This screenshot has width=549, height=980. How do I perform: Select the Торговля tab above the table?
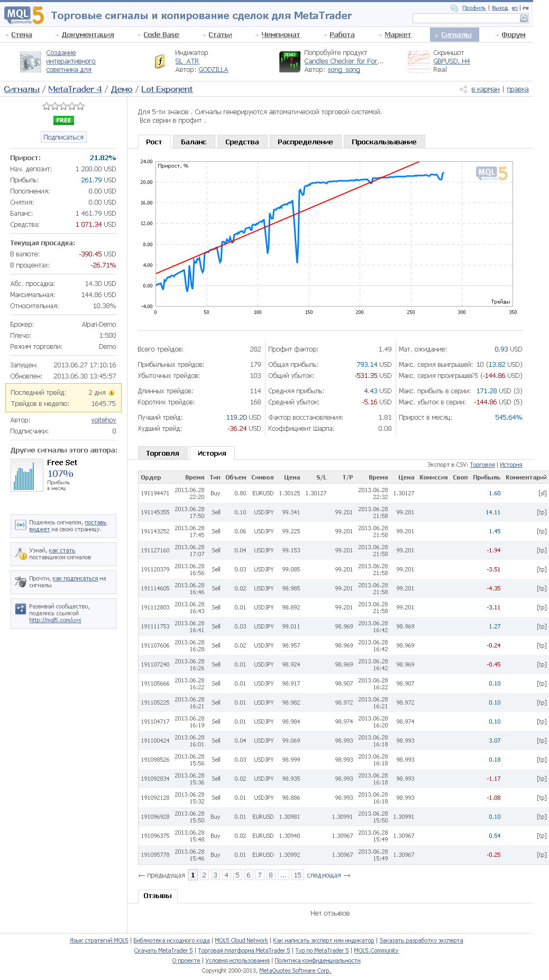point(162,453)
